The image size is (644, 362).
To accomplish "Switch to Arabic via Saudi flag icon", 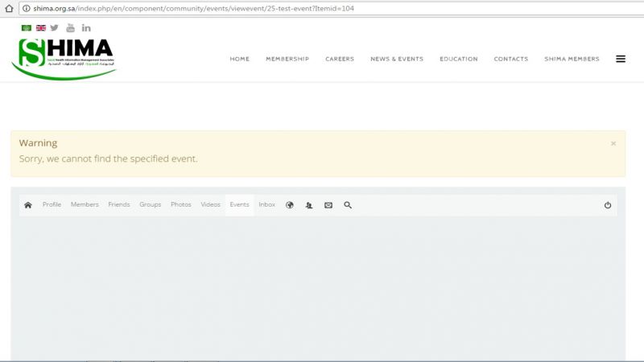I will pos(27,28).
